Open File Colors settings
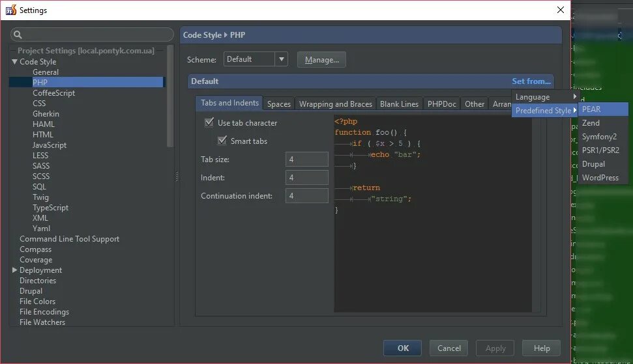This screenshot has height=364, width=633. tap(37, 301)
